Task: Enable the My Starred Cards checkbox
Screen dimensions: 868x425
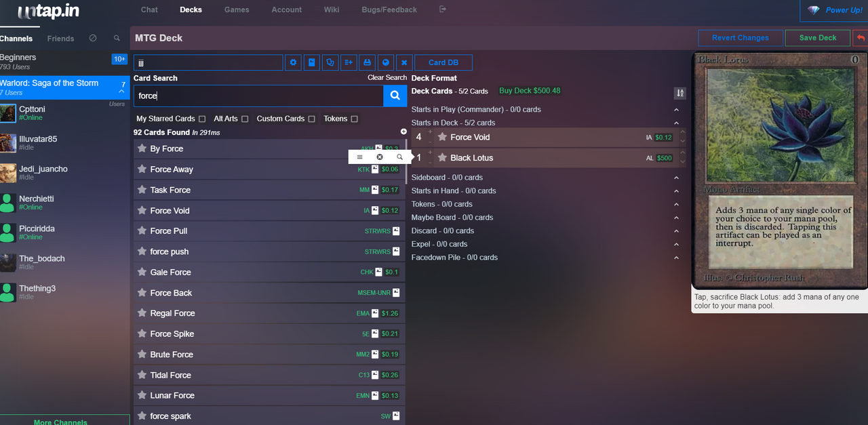Action: 202,119
